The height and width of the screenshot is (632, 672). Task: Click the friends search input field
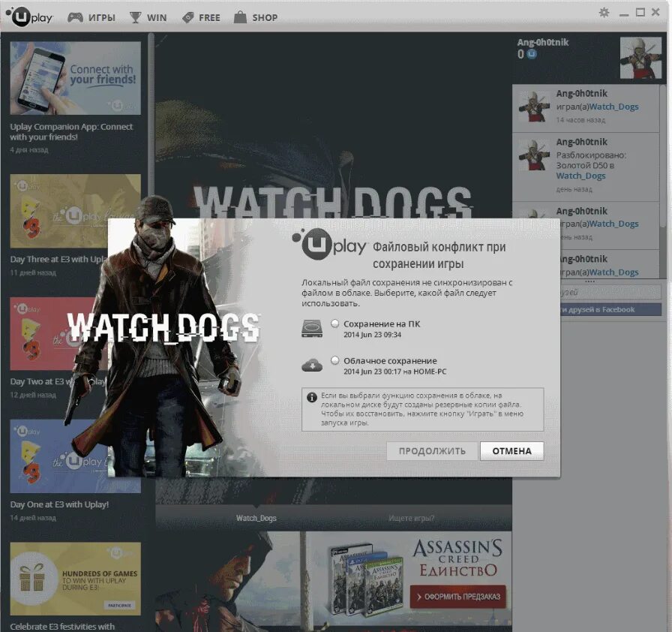[610, 293]
